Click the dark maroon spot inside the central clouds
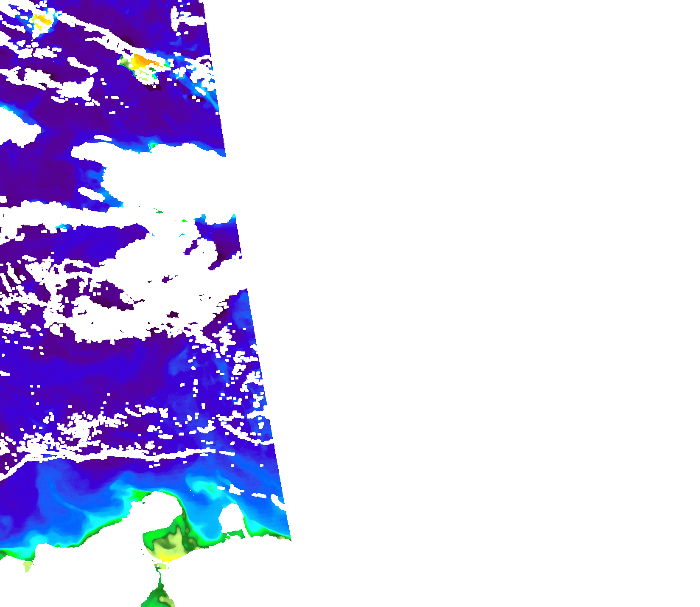This screenshot has height=607, width=700. click(173, 315)
